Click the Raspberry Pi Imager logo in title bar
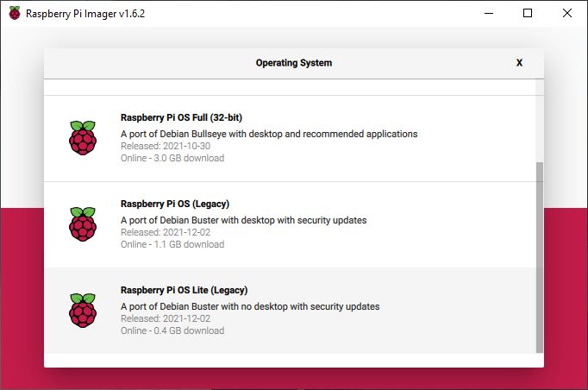The image size is (588, 390). pos(15,13)
